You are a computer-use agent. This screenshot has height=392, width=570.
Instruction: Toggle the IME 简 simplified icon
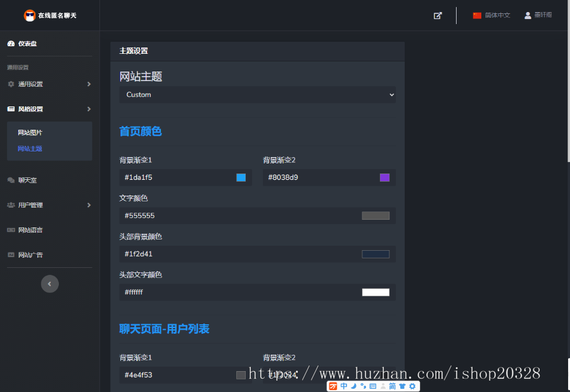(x=392, y=386)
